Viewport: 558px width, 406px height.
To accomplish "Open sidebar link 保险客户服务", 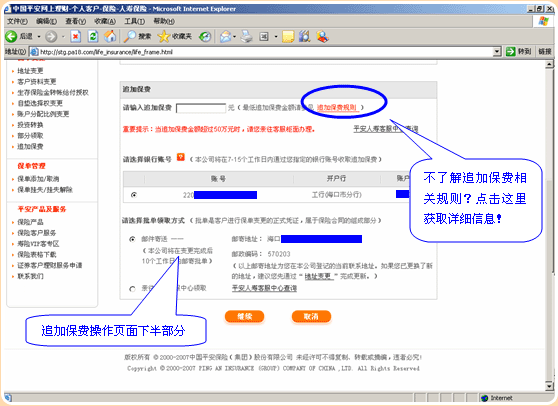I will tap(37, 233).
